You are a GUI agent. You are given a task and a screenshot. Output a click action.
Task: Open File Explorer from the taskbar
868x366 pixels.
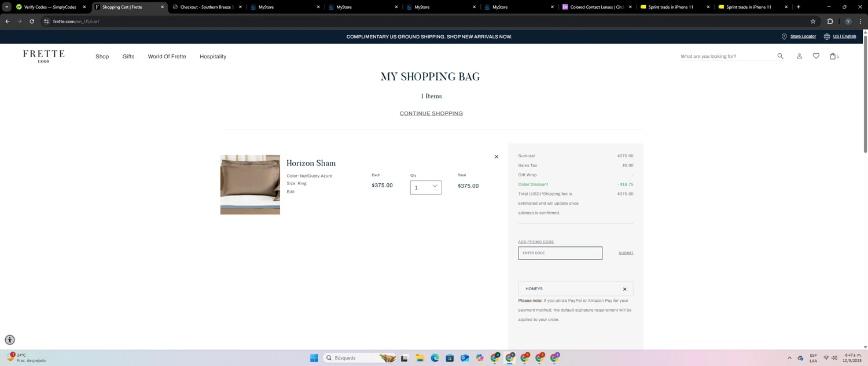(x=420, y=358)
